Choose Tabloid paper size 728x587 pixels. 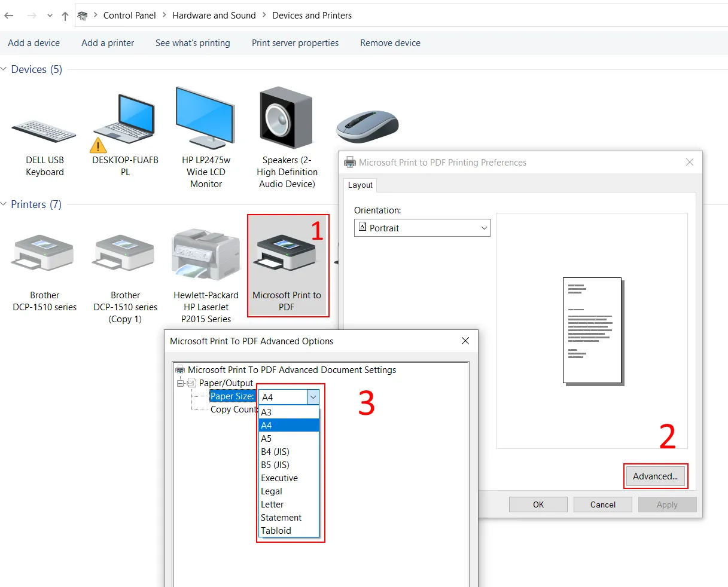click(x=289, y=530)
